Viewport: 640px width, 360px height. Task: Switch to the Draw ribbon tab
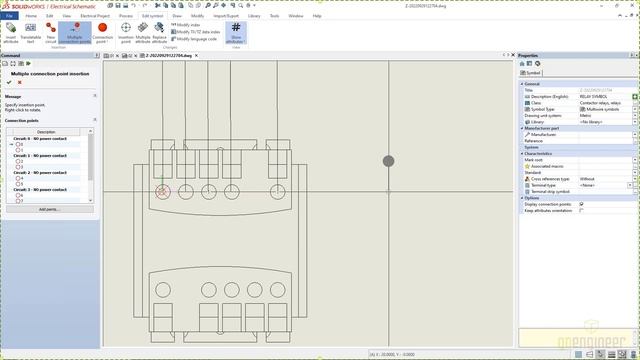point(177,16)
